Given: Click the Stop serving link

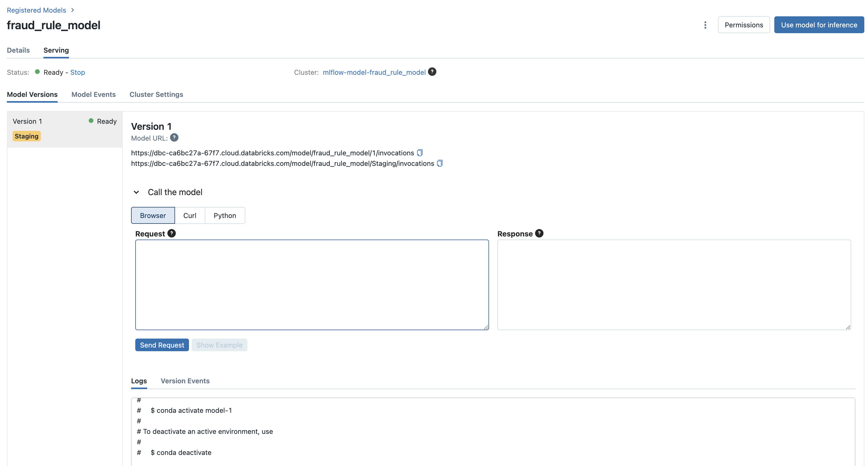Looking at the screenshot, I should point(77,72).
